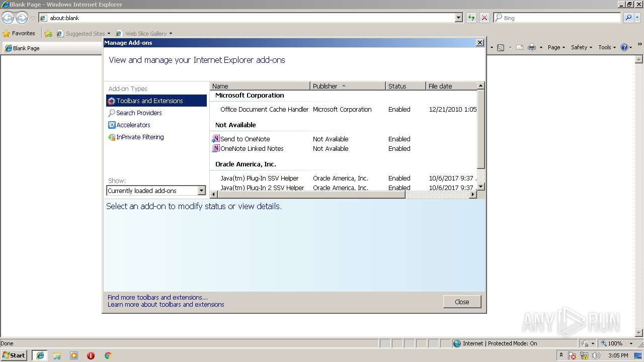Open Learn more about toolbars link
The image size is (644, 362).
coord(166,304)
